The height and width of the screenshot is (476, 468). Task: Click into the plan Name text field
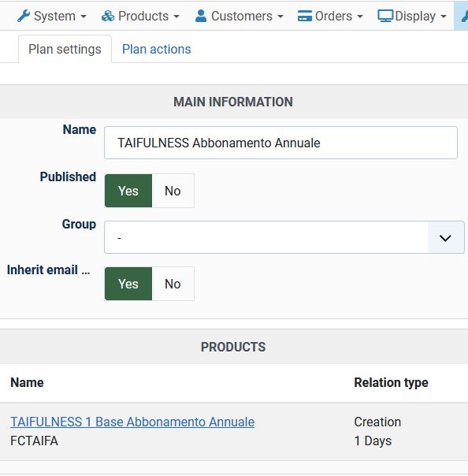280,143
